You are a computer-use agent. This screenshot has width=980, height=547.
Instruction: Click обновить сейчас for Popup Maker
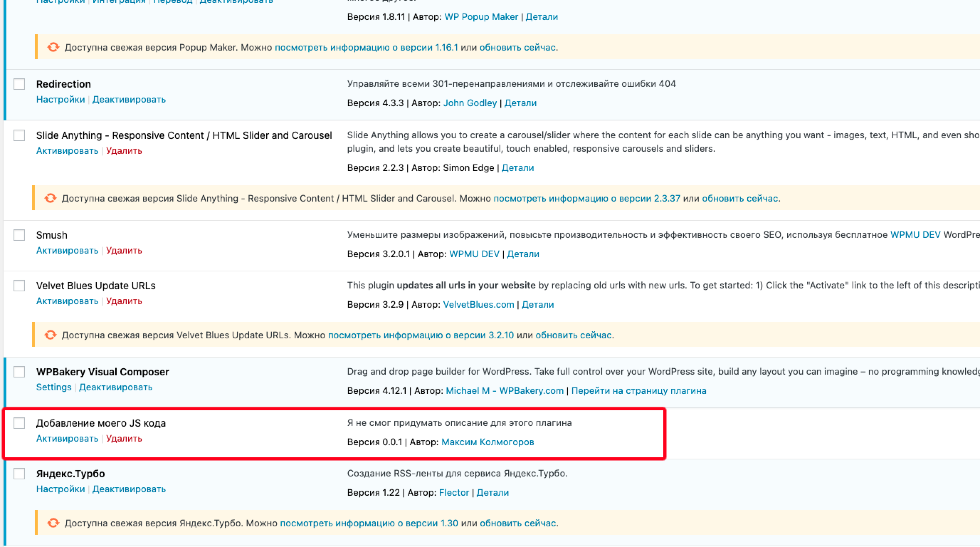click(x=517, y=48)
